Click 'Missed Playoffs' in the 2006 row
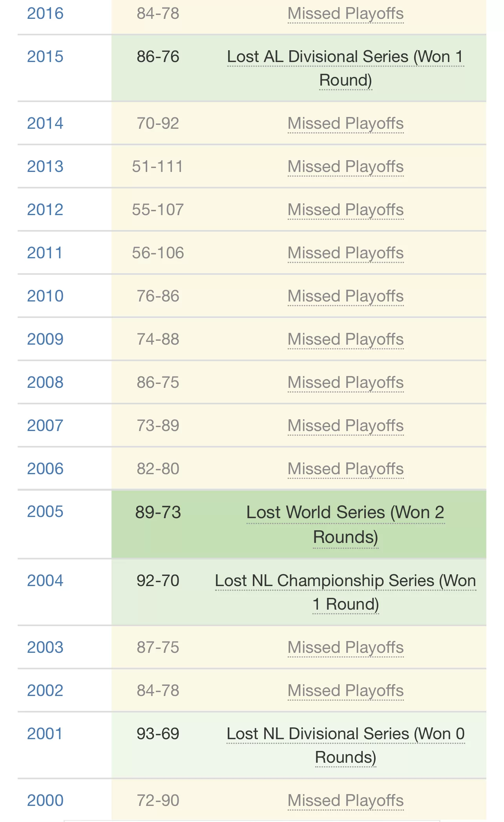The width and height of the screenshot is (504, 822). 345,469
